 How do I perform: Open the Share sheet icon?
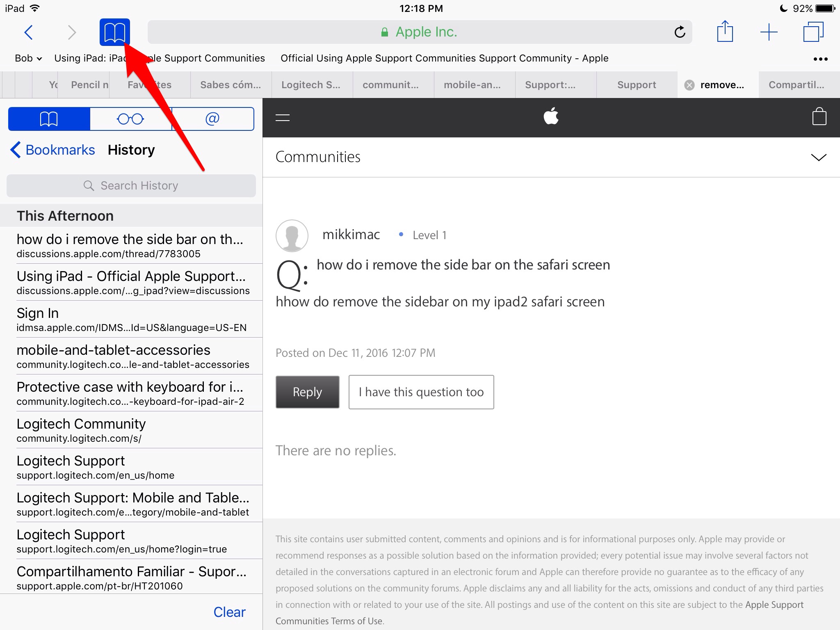[x=725, y=32]
